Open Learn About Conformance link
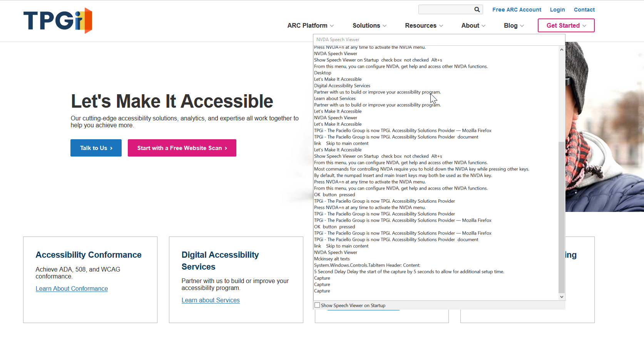The height and width of the screenshot is (345, 644). pyautogui.click(x=72, y=288)
